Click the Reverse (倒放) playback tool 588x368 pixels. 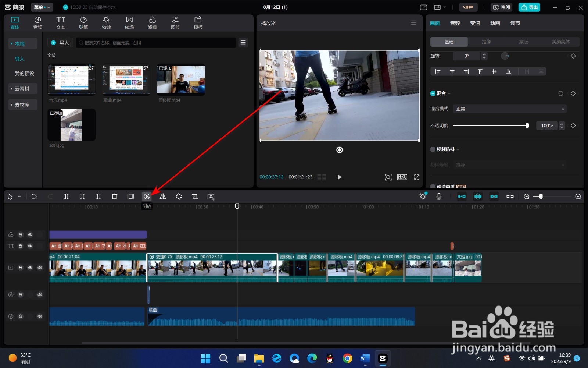147,197
